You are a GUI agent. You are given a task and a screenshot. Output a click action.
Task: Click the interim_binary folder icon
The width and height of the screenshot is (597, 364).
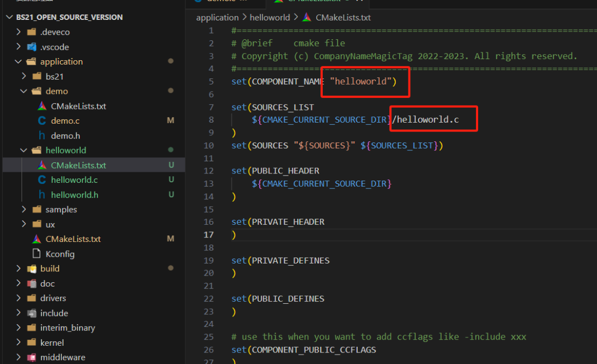click(x=32, y=328)
